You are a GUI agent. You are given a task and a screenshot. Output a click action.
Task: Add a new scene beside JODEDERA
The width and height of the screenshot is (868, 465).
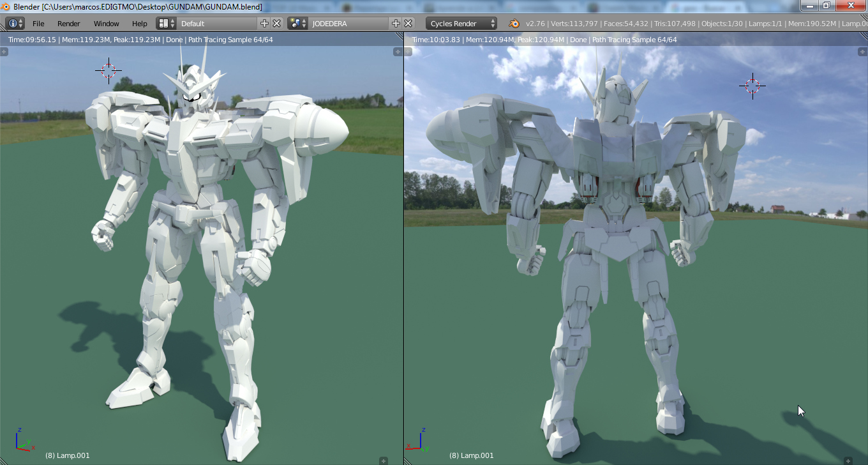coord(396,24)
